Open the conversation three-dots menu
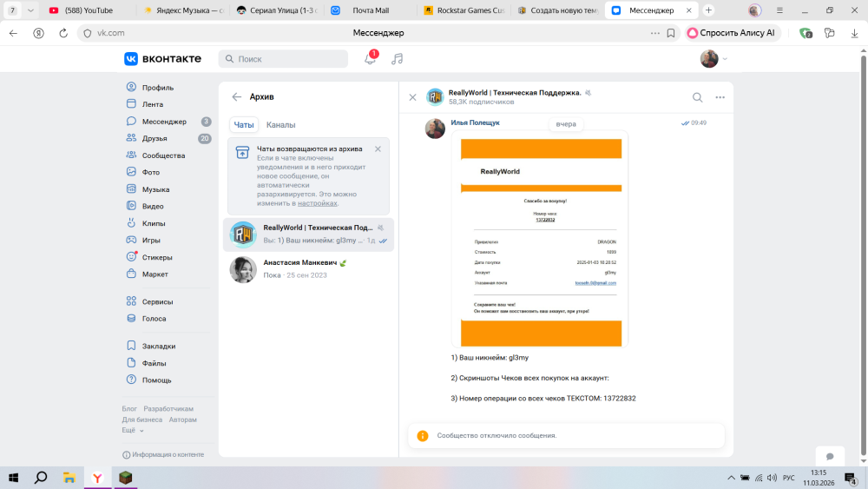Image resolution: width=868 pixels, height=489 pixels. [720, 97]
